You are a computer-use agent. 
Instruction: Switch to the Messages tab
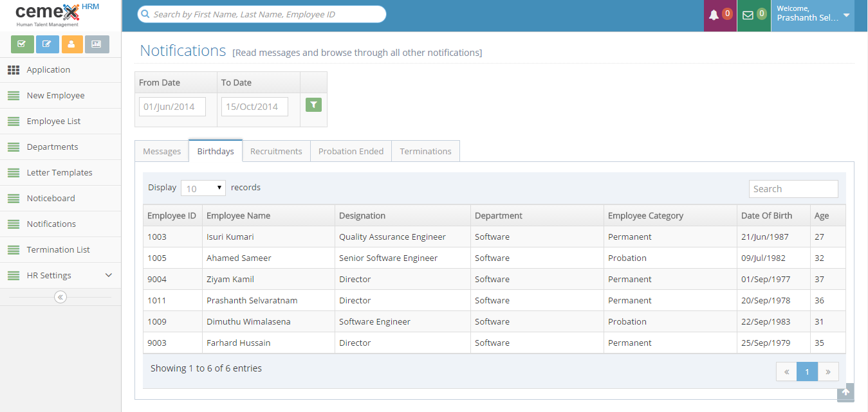pos(162,151)
